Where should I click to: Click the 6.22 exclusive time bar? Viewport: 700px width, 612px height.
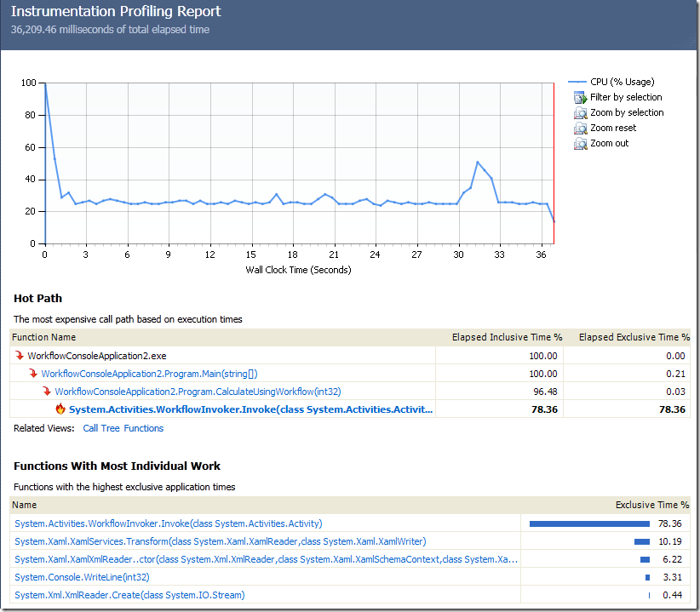[x=645, y=559]
